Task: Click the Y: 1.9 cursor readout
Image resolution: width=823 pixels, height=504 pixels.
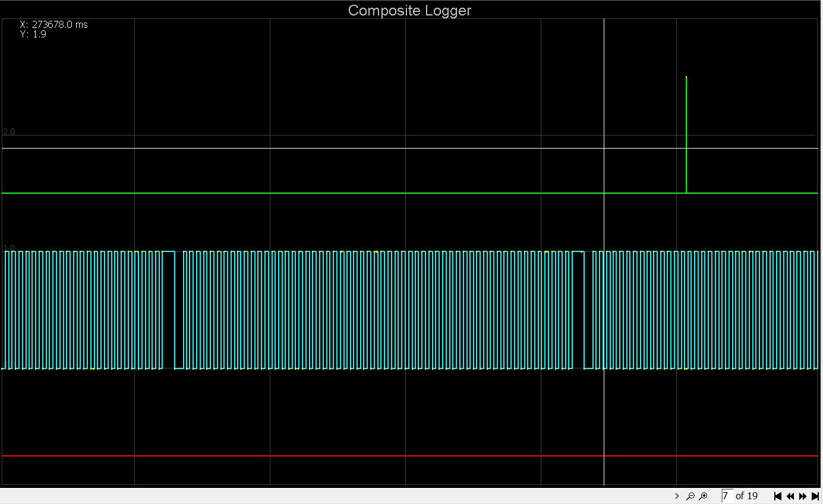Action: click(33, 34)
